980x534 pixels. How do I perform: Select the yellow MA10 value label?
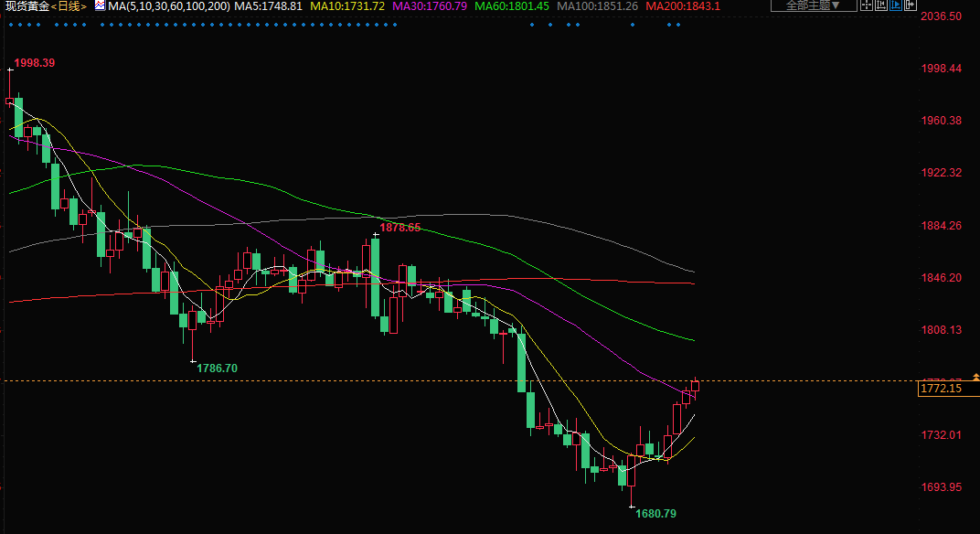coord(347,6)
